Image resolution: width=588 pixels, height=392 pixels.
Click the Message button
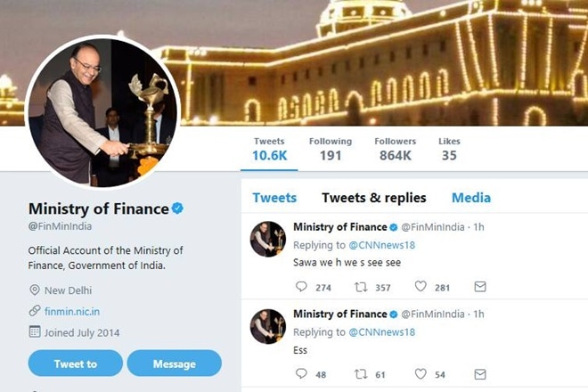(174, 363)
